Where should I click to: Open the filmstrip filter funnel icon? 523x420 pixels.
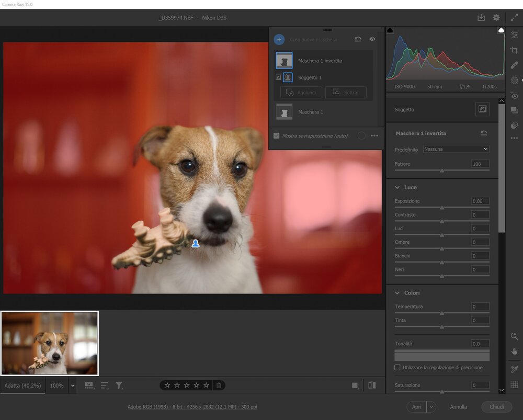coord(119,385)
